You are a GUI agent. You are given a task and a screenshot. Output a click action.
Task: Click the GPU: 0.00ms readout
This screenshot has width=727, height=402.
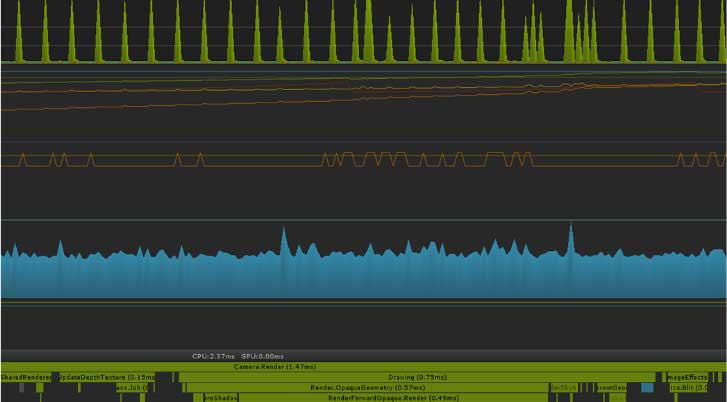pyautogui.click(x=262, y=356)
